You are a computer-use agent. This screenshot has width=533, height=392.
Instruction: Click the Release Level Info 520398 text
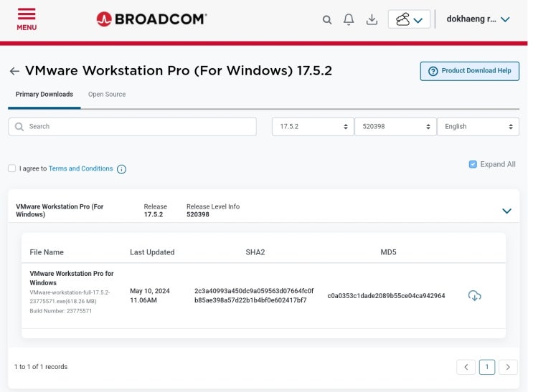pos(213,211)
